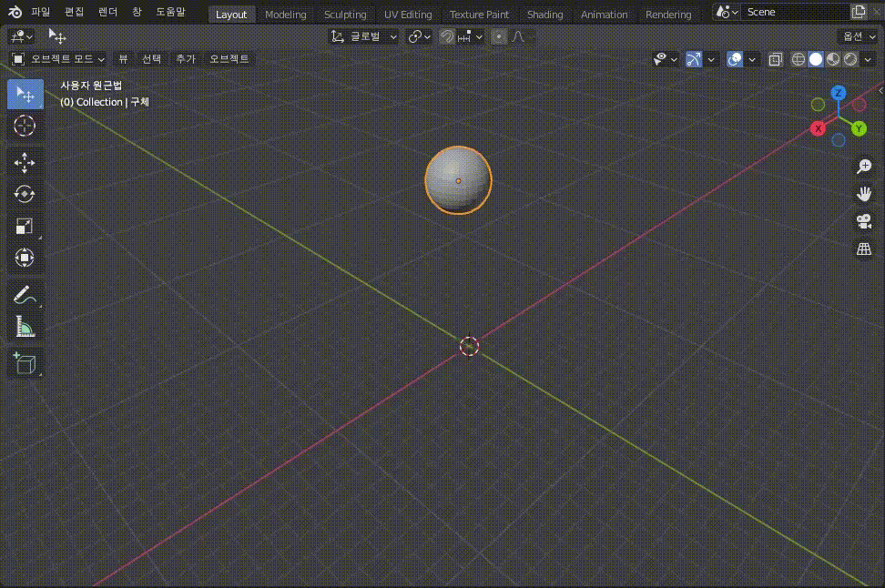
Task: Select the Select Box tool
Action: pos(25,95)
